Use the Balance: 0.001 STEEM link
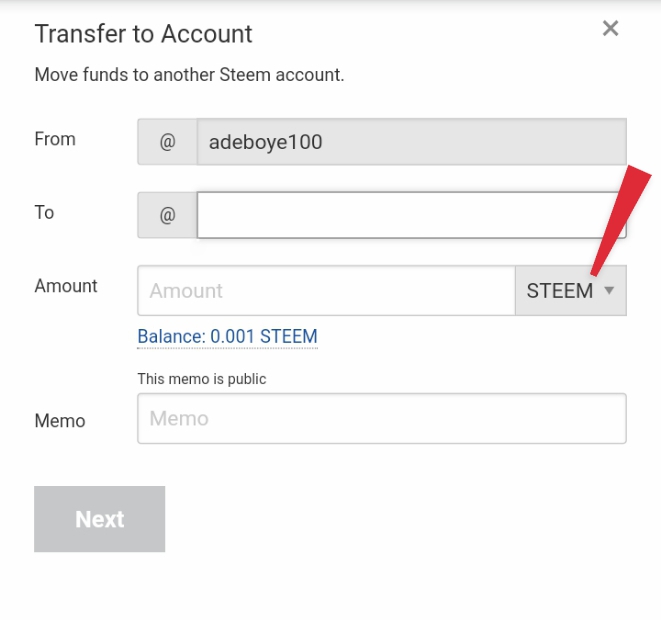This screenshot has width=661, height=620. coord(228,336)
